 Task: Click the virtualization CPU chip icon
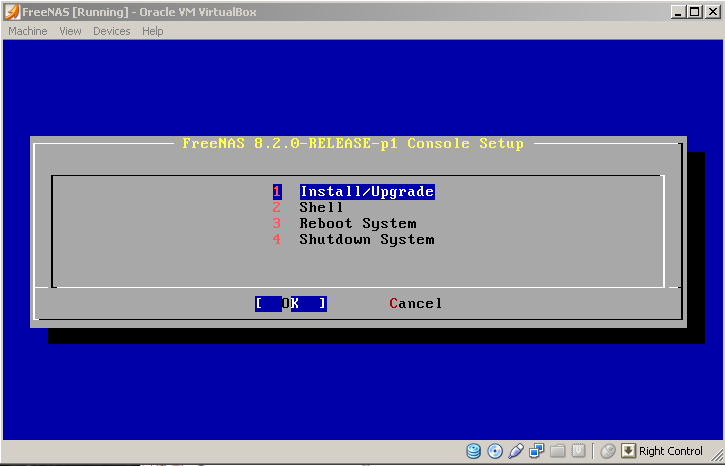578,451
